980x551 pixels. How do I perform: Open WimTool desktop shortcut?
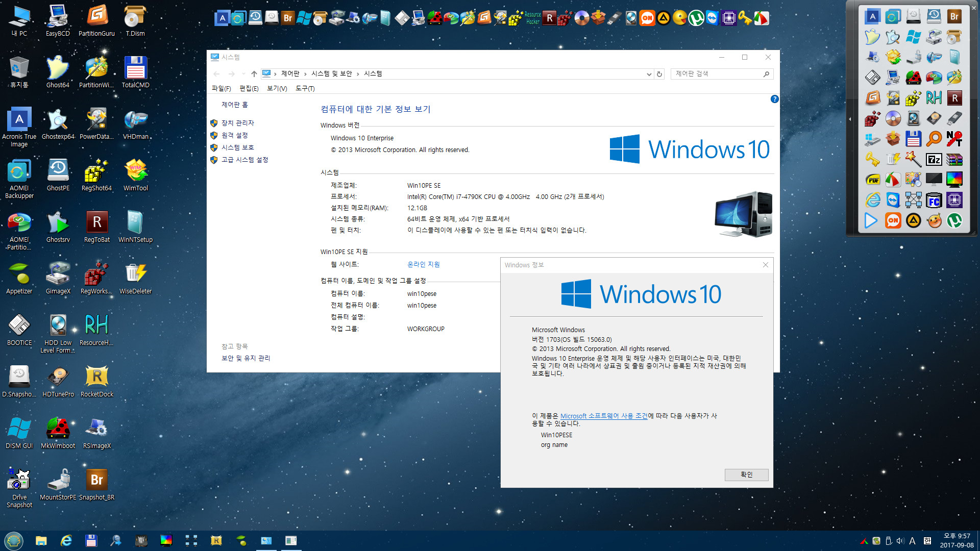(135, 175)
